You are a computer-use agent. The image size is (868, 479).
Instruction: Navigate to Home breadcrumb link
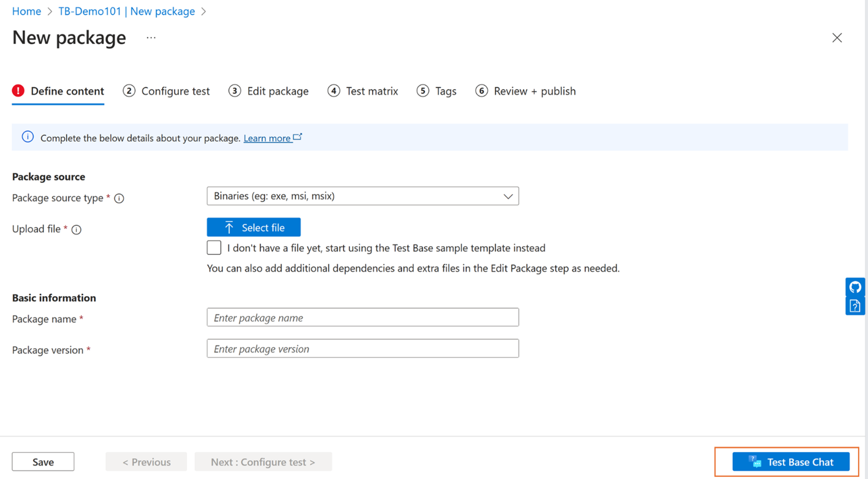pos(26,12)
